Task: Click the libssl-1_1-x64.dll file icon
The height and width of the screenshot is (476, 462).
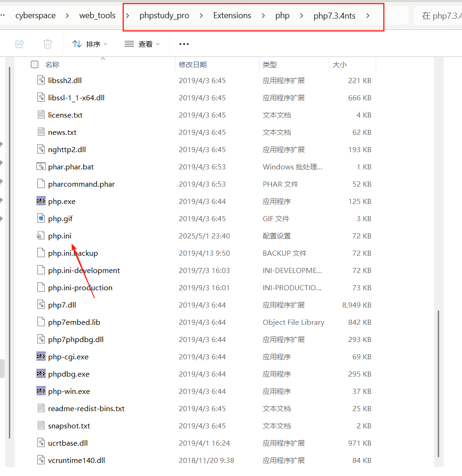Action: [41, 98]
